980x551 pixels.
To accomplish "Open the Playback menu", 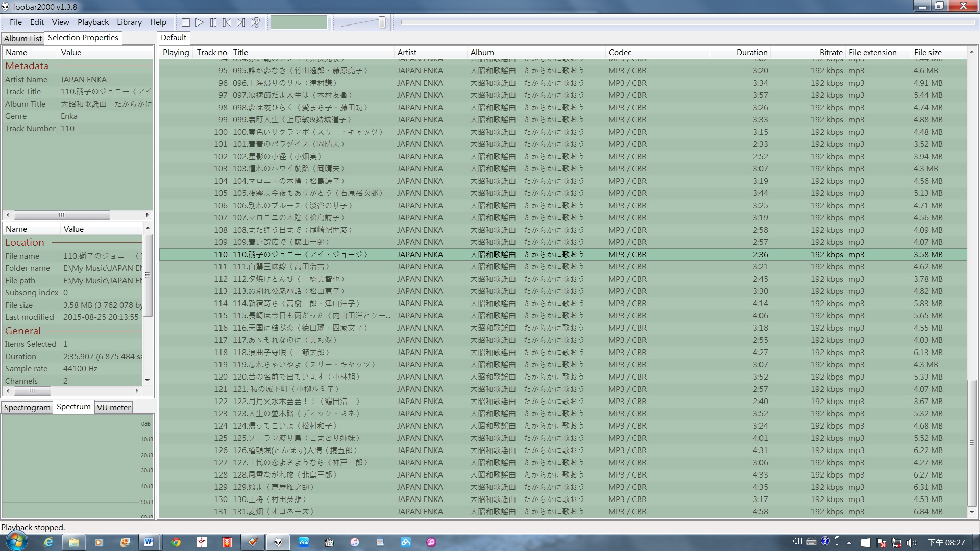I will point(93,22).
